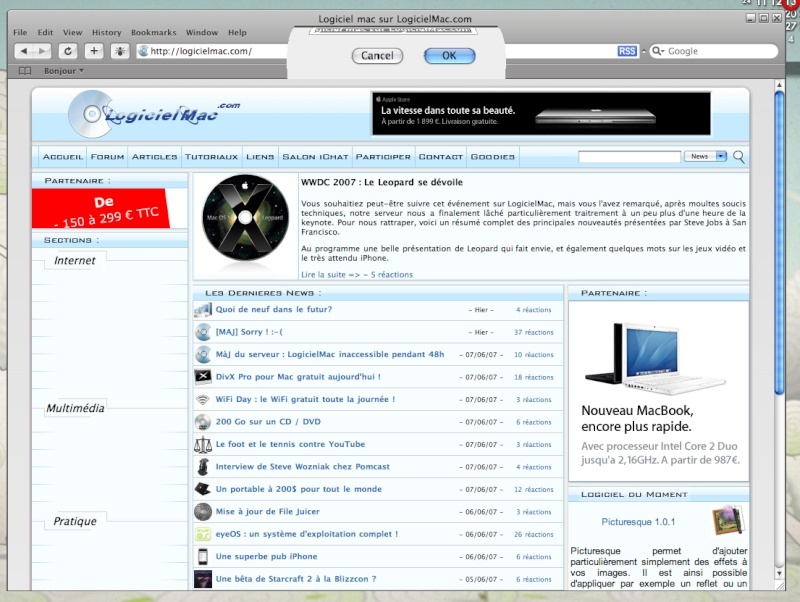Open the Participer nav tab

click(383, 157)
